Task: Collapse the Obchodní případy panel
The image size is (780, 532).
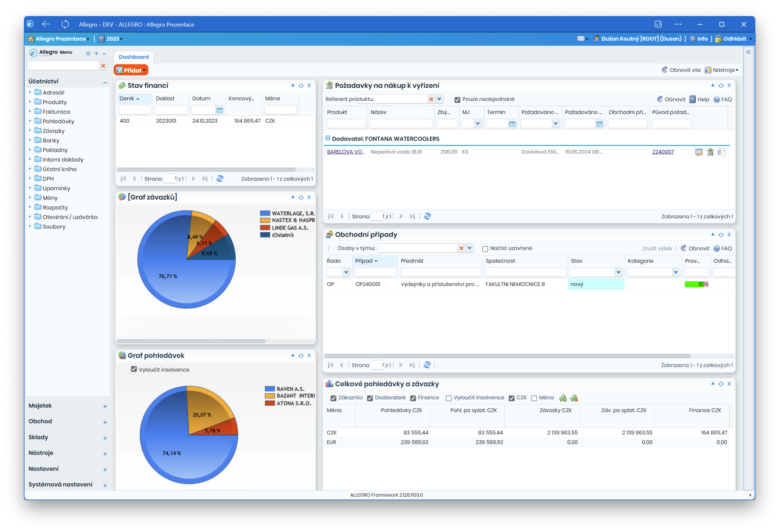Action: click(713, 234)
